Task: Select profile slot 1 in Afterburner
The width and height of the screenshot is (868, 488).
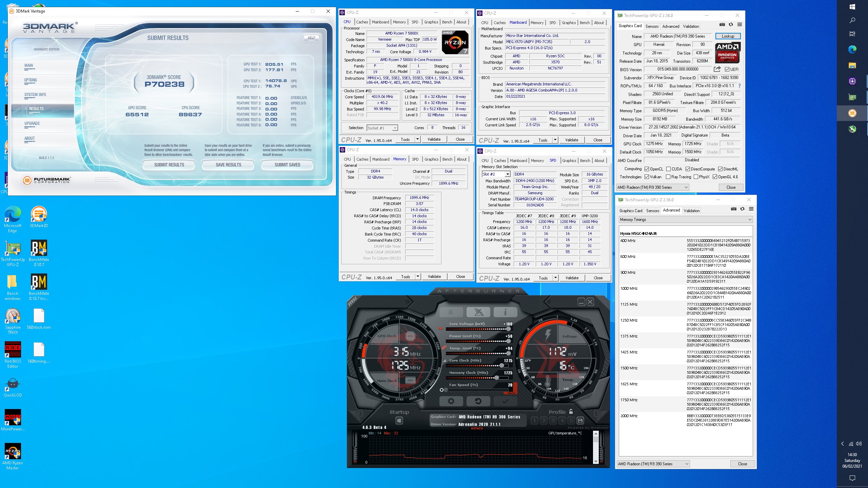Action: tap(534, 421)
